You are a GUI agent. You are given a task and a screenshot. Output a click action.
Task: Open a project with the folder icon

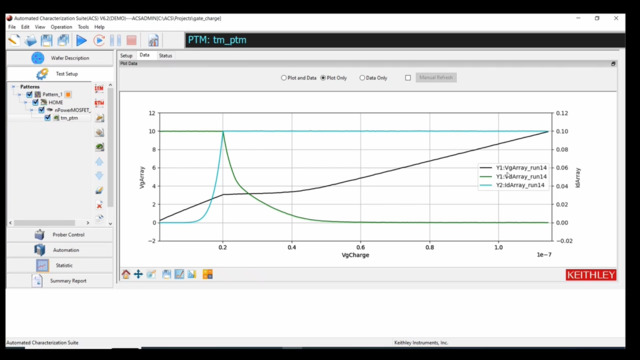point(30,40)
